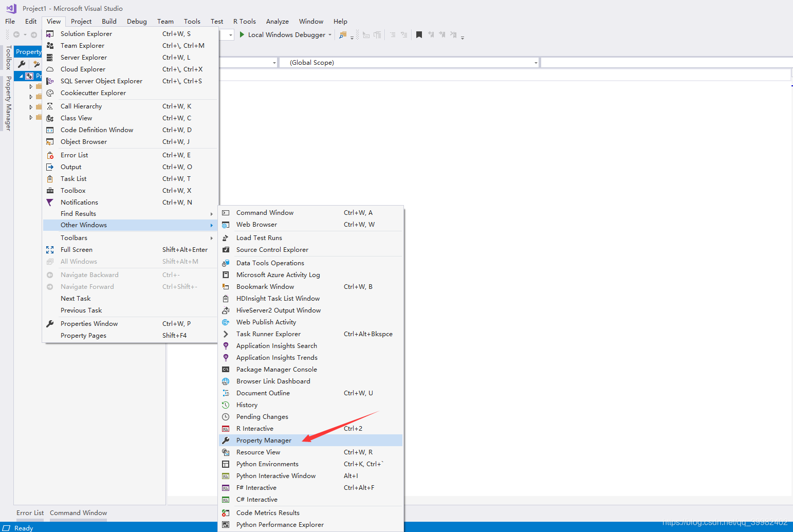This screenshot has height=532, width=793.
Task: Choose Code Definition Window entry
Action: click(x=131, y=130)
